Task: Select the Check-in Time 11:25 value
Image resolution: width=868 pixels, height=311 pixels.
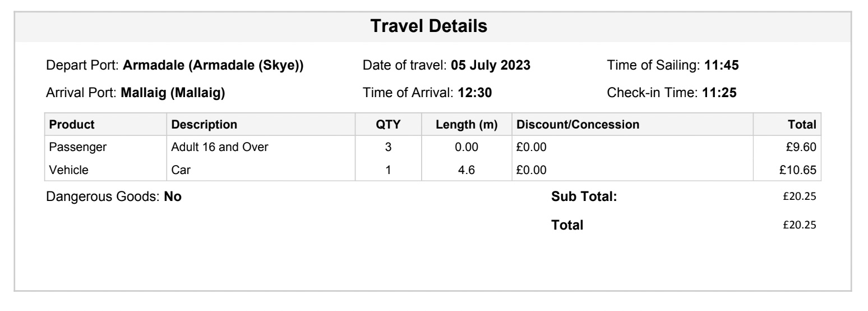Action: point(720,93)
